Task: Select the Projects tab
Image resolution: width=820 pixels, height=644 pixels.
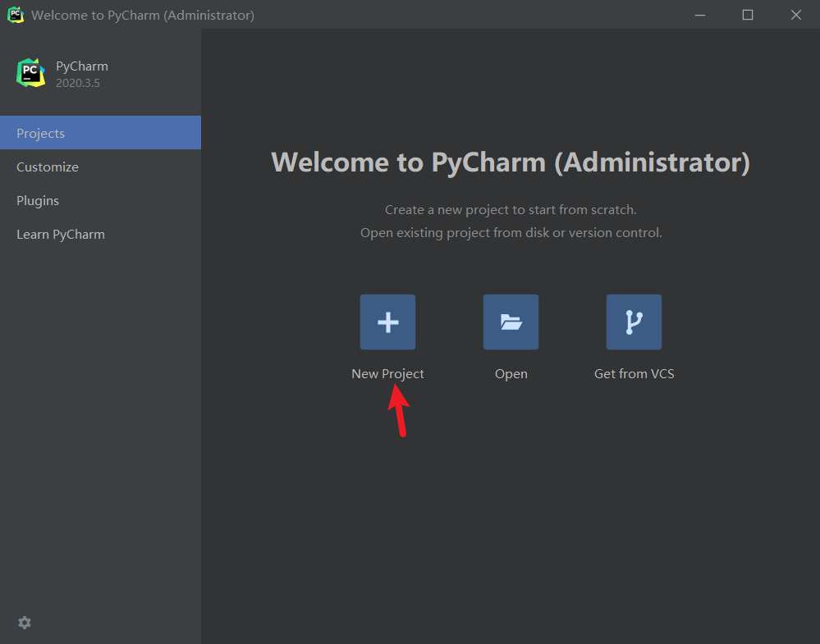Action: point(100,133)
